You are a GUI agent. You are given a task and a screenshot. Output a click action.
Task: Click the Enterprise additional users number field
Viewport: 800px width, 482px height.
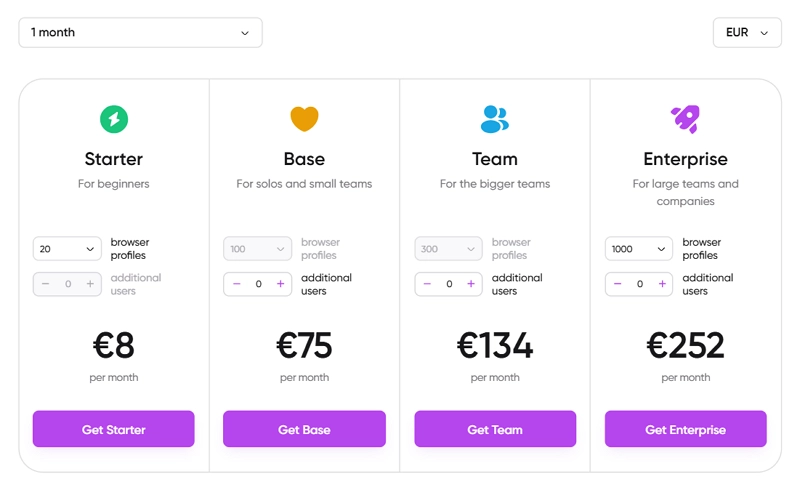640,284
